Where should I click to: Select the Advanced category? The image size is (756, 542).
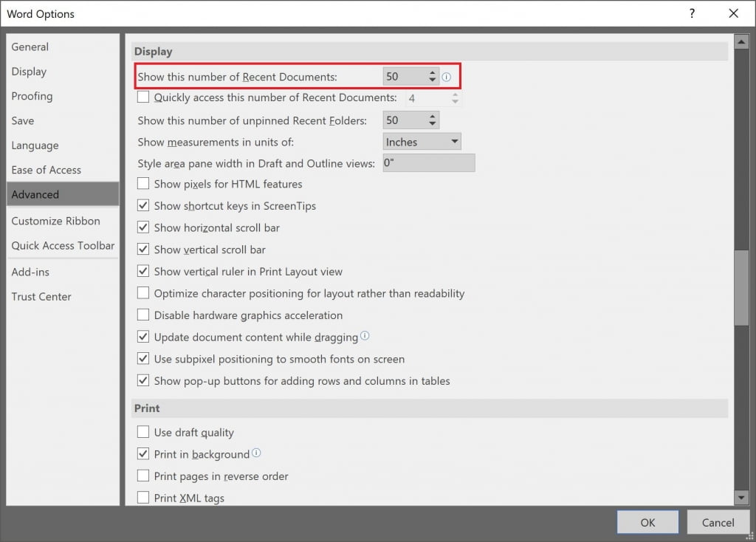[x=63, y=194]
